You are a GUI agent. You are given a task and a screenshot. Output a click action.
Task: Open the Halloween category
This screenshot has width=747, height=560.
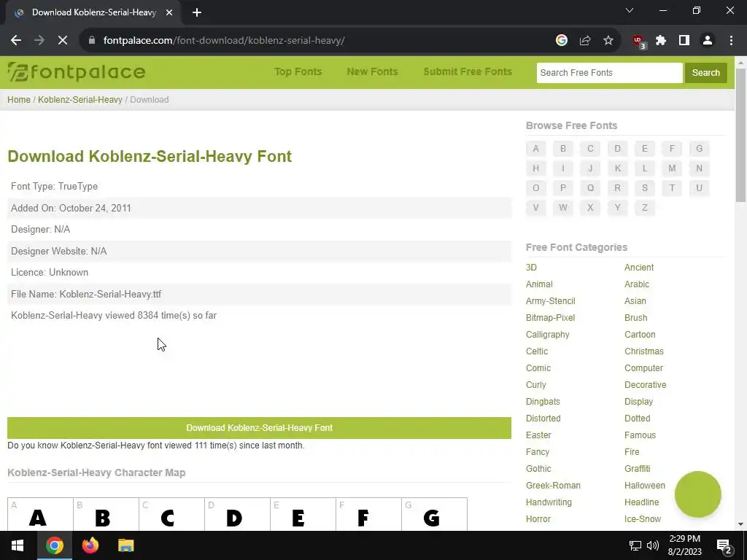(645, 485)
